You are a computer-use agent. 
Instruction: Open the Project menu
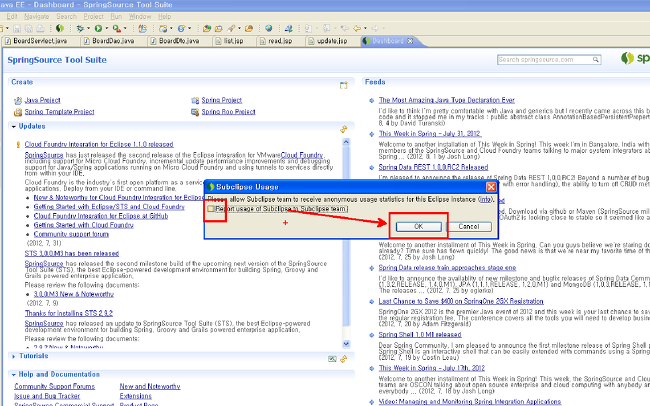[94, 17]
